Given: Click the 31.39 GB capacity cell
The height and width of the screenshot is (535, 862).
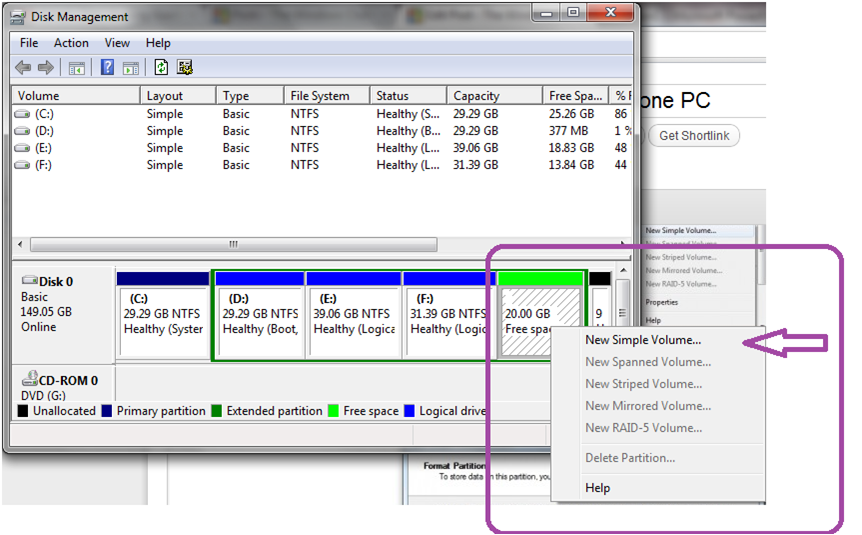Looking at the screenshot, I should point(476,166).
